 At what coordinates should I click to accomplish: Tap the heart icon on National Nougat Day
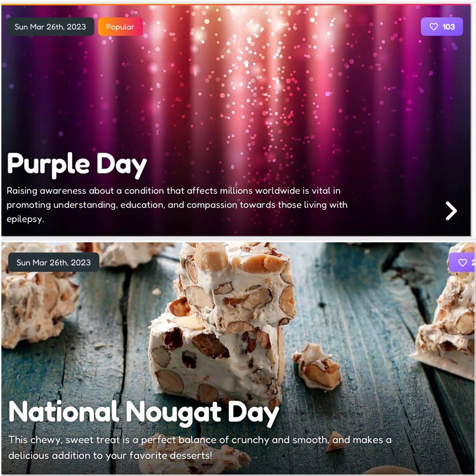(x=462, y=263)
